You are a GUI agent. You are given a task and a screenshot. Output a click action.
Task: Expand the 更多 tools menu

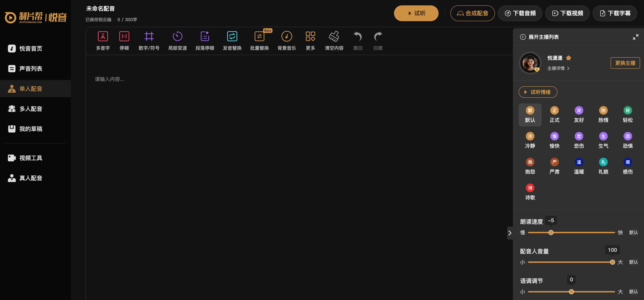310,36
